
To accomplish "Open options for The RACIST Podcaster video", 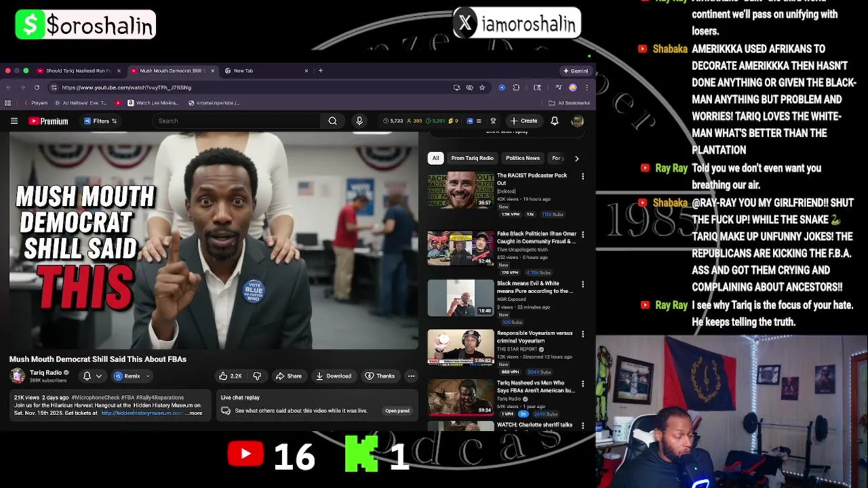I will pos(583,176).
